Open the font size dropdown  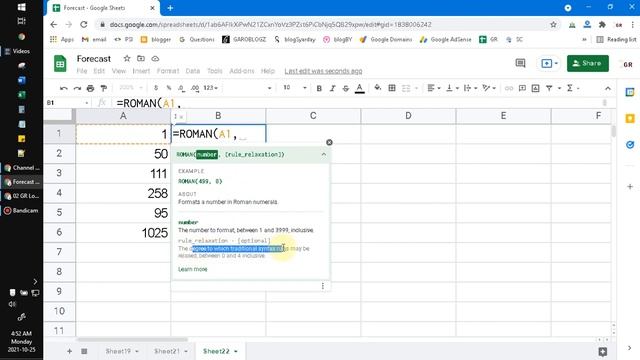click(294, 88)
